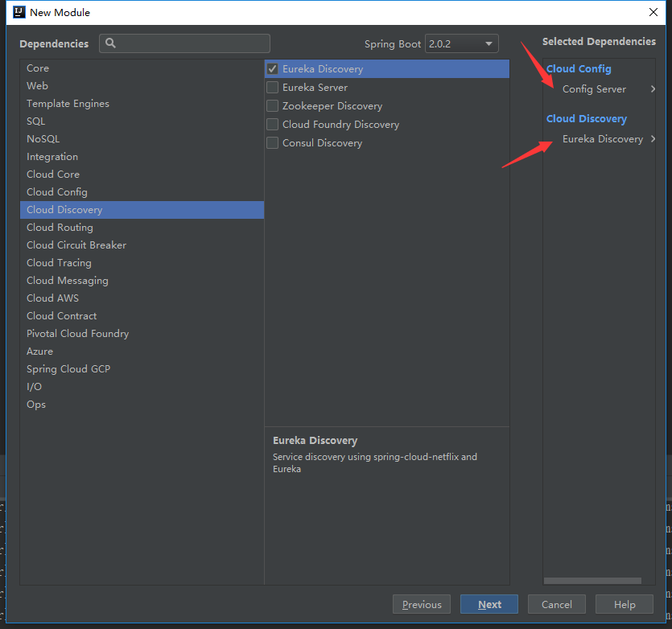Click the Consul Discovery label text
The image size is (672, 629).
pos(322,142)
